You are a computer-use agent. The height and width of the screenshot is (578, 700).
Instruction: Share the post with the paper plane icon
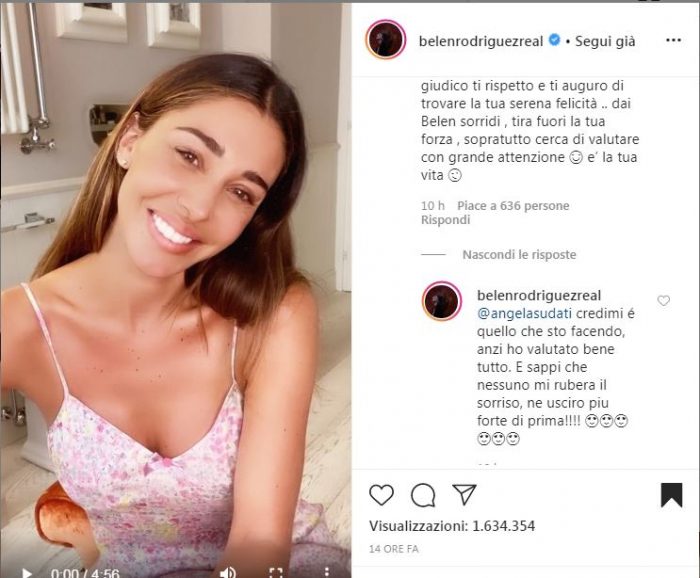[464, 494]
